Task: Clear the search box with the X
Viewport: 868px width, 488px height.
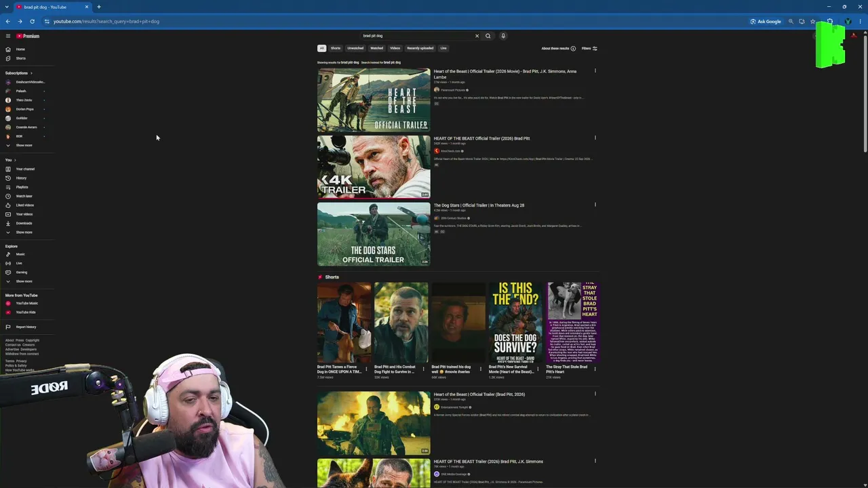Action: [477, 36]
